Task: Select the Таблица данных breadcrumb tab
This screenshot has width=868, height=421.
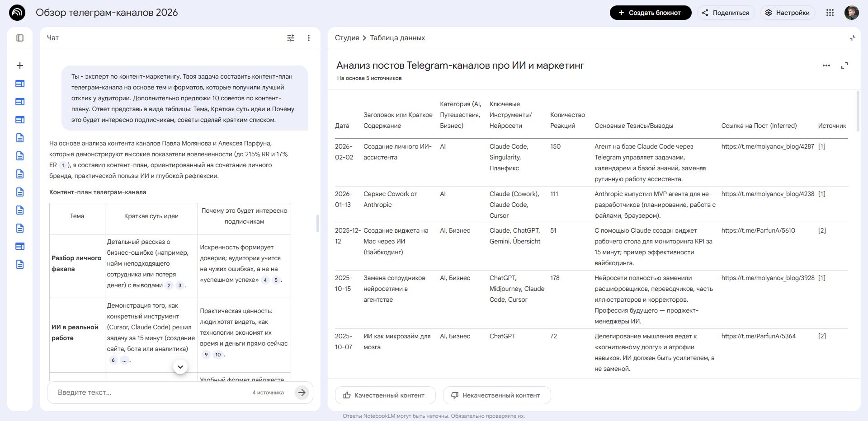Action: pos(397,38)
